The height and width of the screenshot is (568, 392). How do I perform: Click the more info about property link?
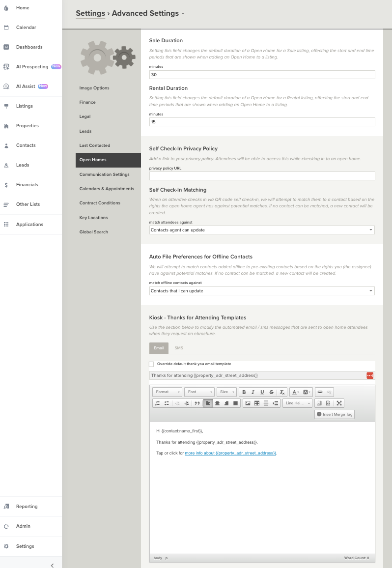230,453
